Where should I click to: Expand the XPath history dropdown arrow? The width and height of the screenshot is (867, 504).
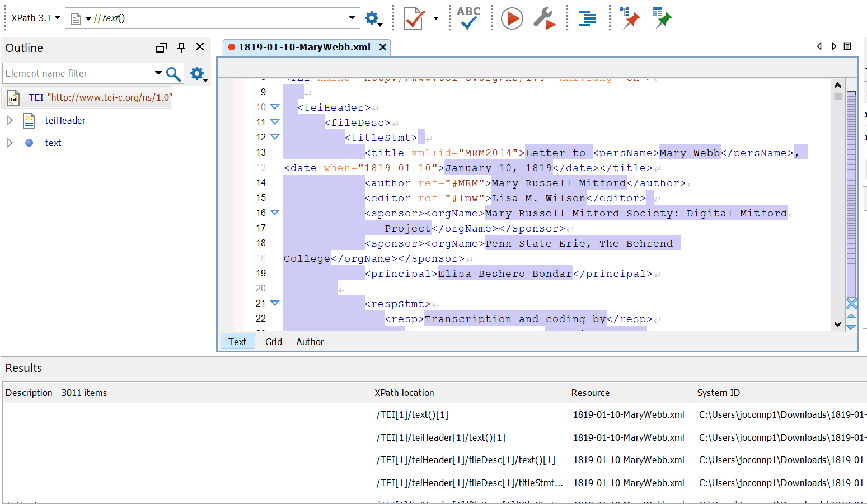[x=352, y=18]
